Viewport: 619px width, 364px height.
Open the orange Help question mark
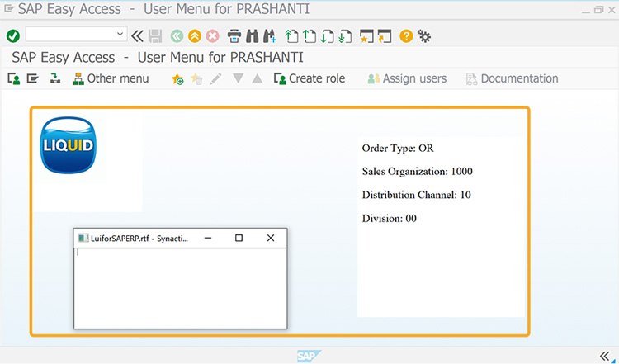click(406, 36)
